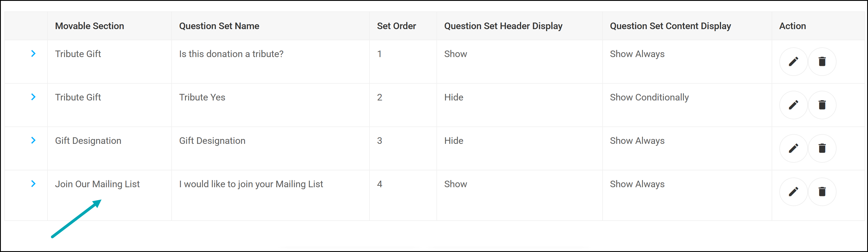Click the Set Order column header
The height and width of the screenshot is (252, 868).
point(396,26)
